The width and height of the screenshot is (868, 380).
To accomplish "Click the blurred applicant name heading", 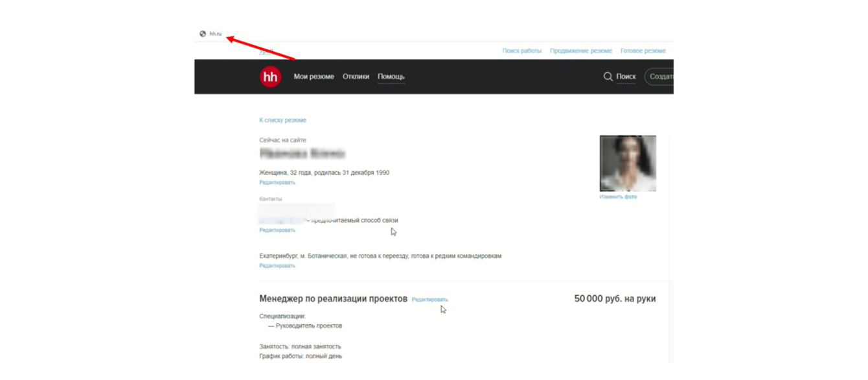I will click(x=303, y=154).
